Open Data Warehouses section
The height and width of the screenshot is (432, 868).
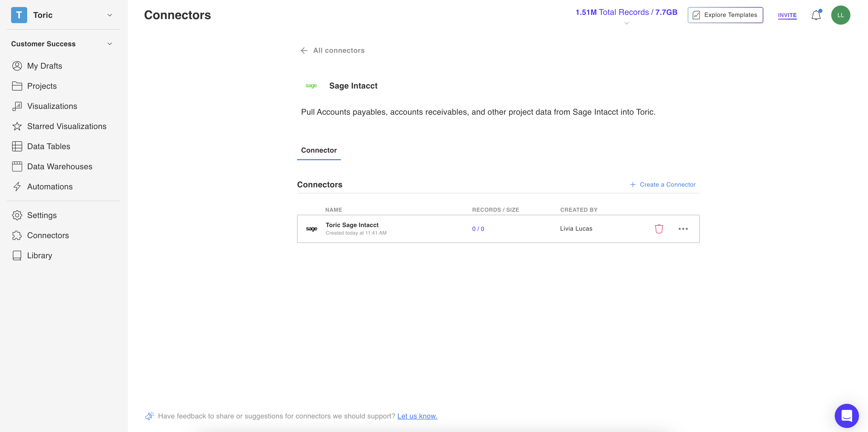click(60, 166)
